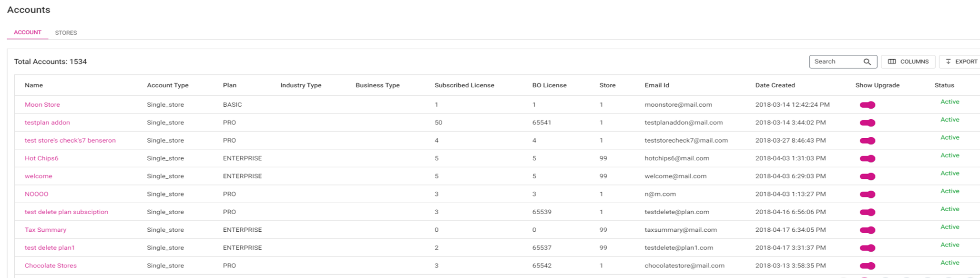Open the Moon Store account link
This screenshot has width=980, height=278.
tap(42, 105)
